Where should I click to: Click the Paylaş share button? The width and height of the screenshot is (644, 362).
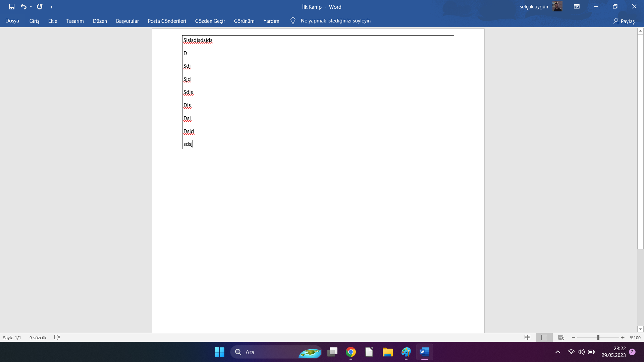[x=624, y=21]
